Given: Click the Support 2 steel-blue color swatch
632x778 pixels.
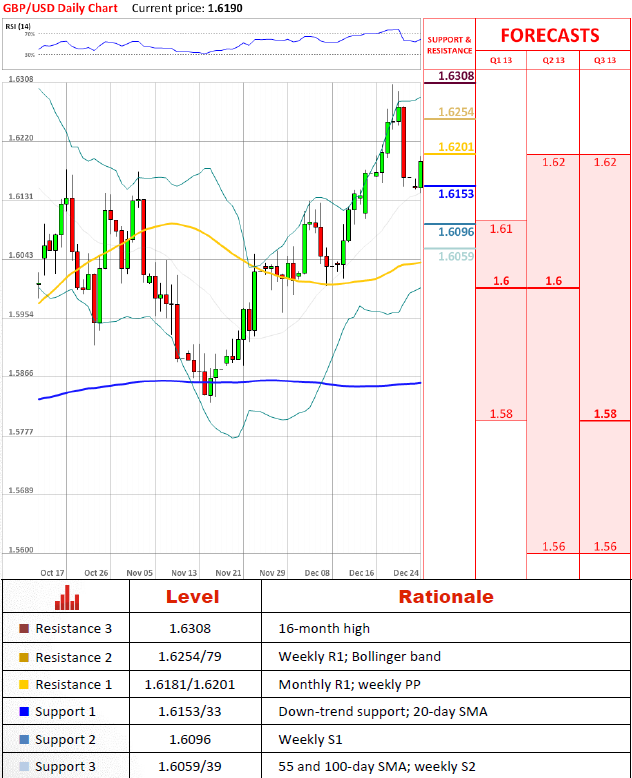Looking at the screenshot, I should (24, 739).
